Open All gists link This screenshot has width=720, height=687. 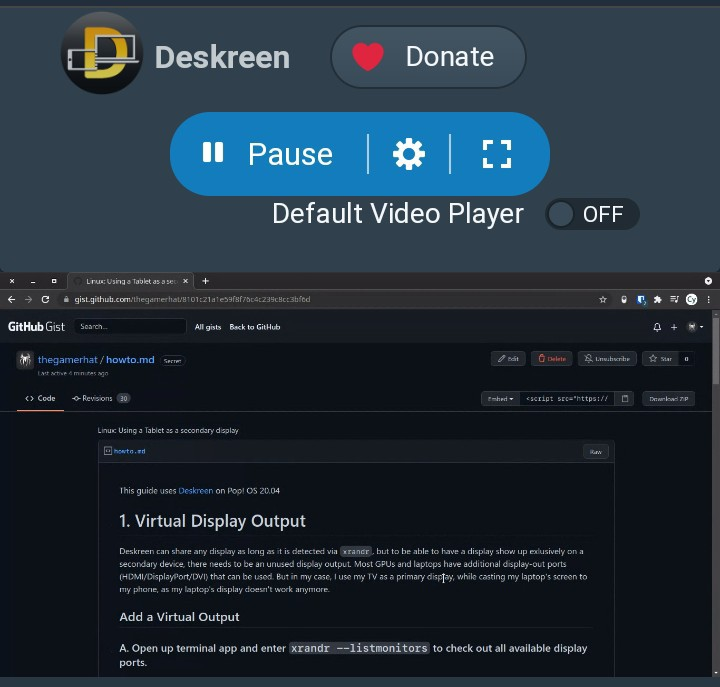click(x=208, y=327)
